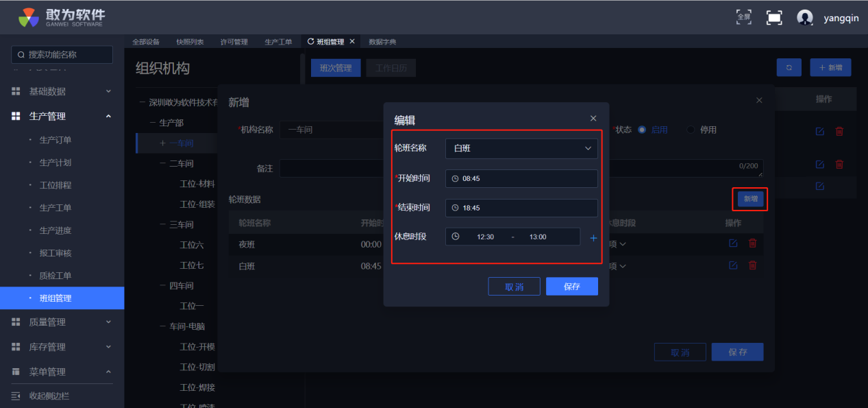Select the 班次管理 tab button
The image size is (868, 408).
[x=336, y=68]
